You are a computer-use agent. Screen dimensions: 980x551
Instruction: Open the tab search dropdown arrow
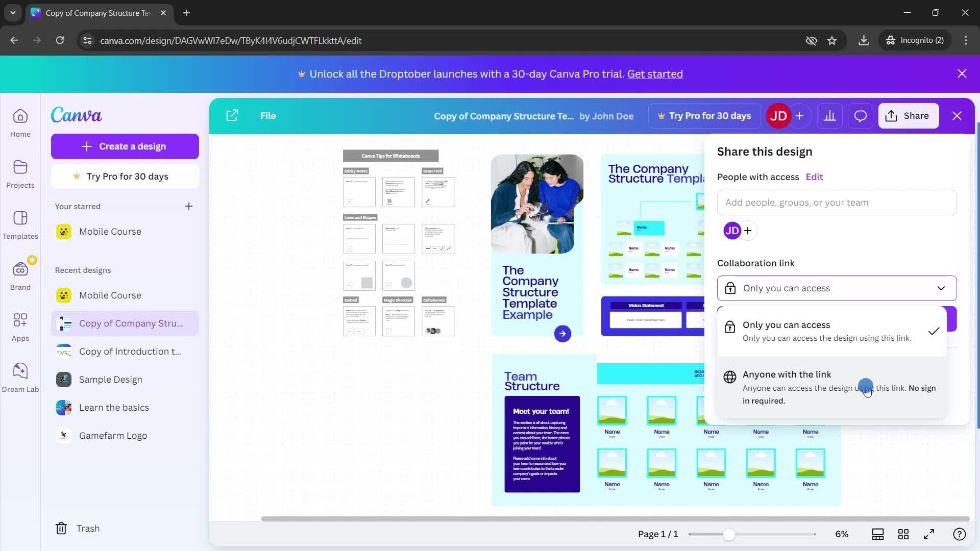click(13, 13)
